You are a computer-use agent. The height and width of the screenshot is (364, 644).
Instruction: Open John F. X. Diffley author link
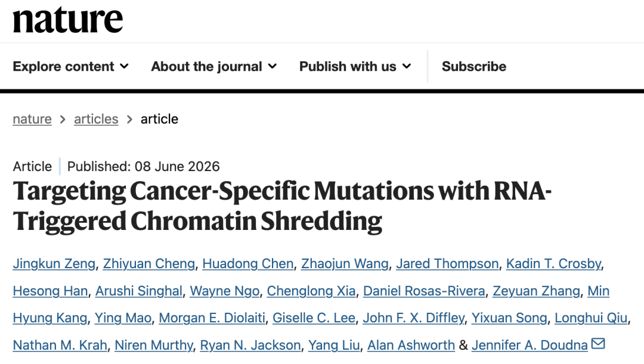click(414, 318)
